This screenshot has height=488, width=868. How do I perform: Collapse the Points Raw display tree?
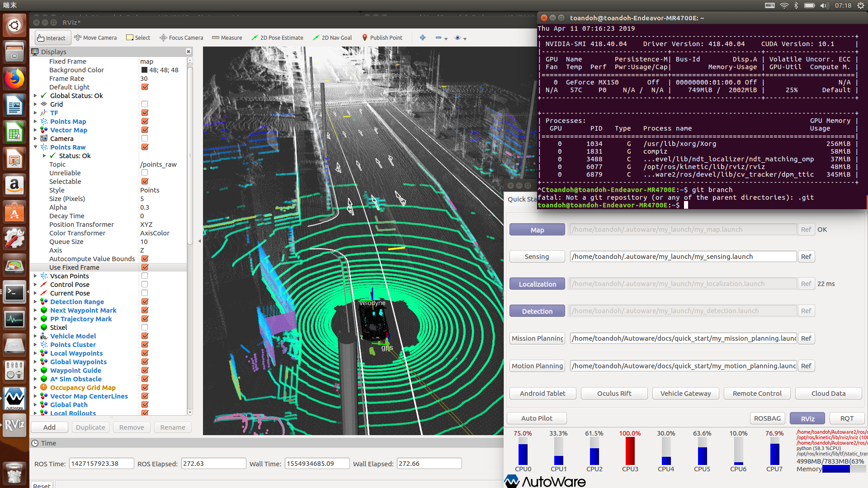35,147
